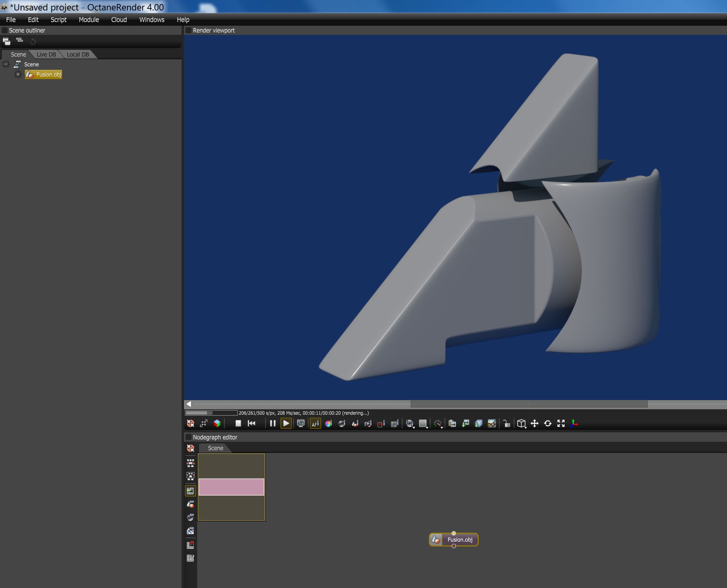The image size is (727, 588).
Task: Click the viewport lock icon
Action: [x=506, y=423]
